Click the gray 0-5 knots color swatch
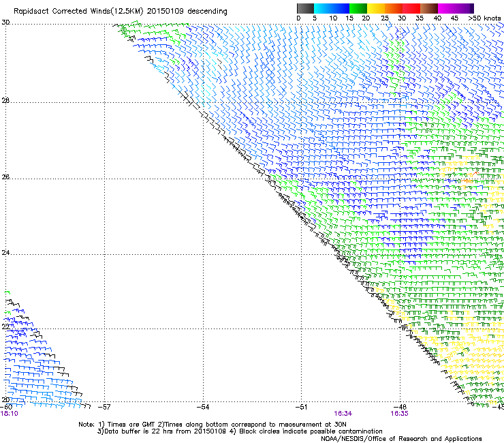504x443 pixels. point(305,8)
